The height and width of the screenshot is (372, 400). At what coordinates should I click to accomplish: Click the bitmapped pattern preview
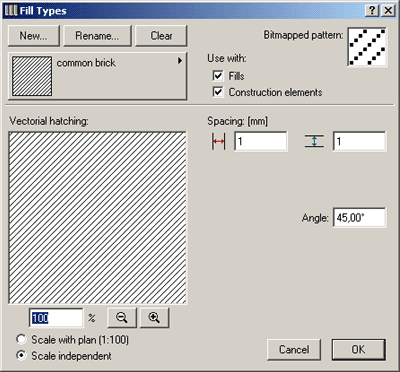click(x=367, y=47)
